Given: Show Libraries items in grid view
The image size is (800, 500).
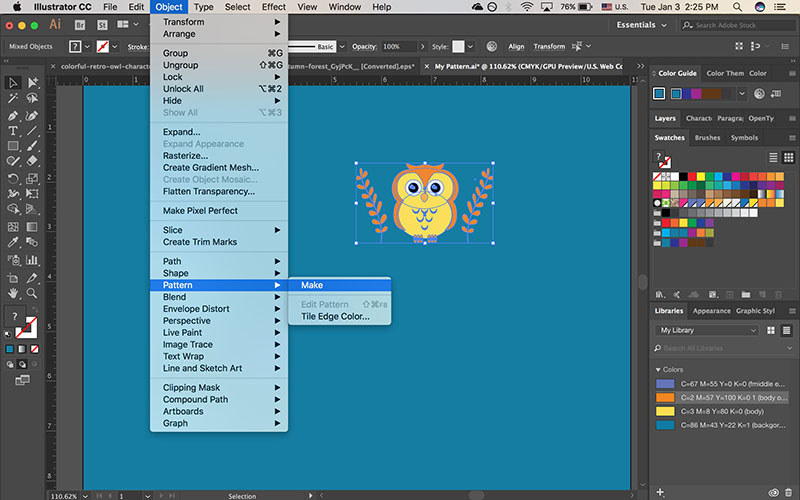Looking at the screenshot, I should [771, 331].
